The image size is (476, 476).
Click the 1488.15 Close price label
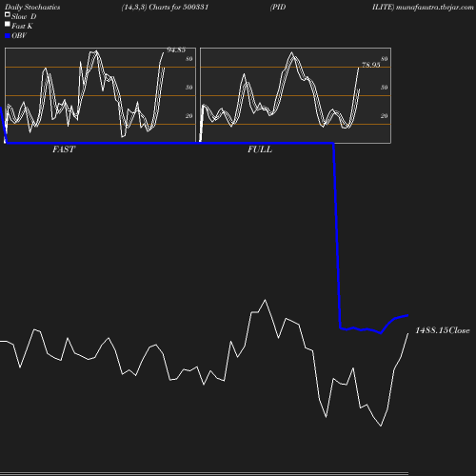pos(443,330)
